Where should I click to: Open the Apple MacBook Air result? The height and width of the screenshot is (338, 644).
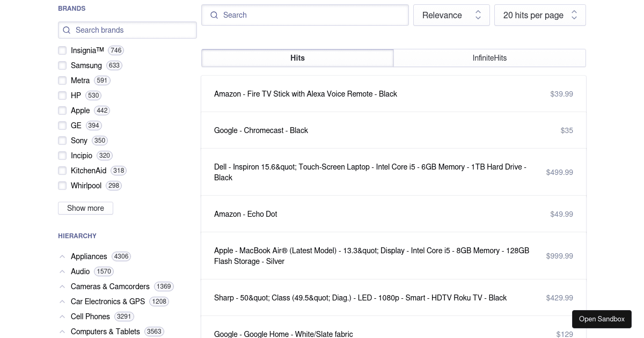393,256
